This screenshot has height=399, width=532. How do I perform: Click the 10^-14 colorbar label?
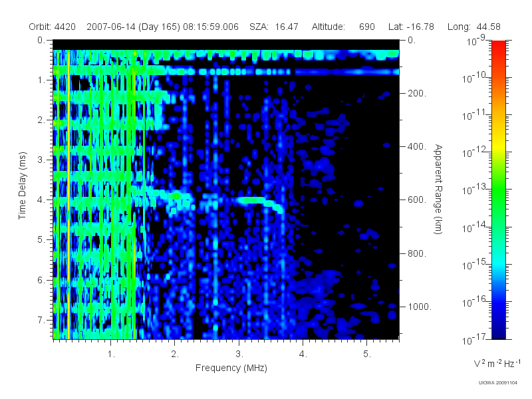pos(475,227)
